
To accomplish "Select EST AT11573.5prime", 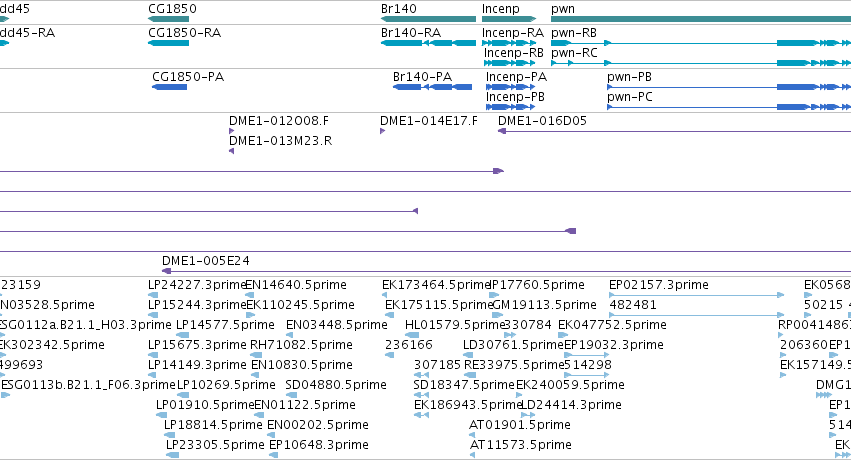I will [520, 445].
